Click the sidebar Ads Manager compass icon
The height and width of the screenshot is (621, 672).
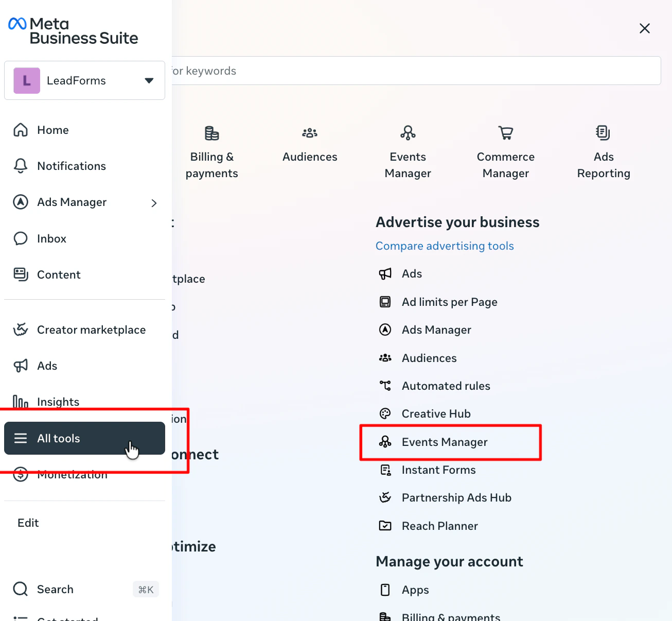tap(21, 202)
